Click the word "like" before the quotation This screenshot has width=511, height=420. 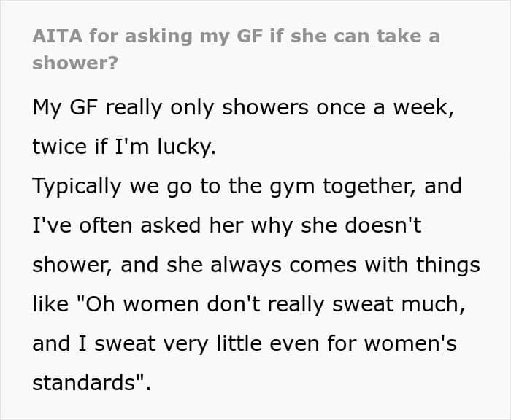pyautogui.click(x=50, y=304)
